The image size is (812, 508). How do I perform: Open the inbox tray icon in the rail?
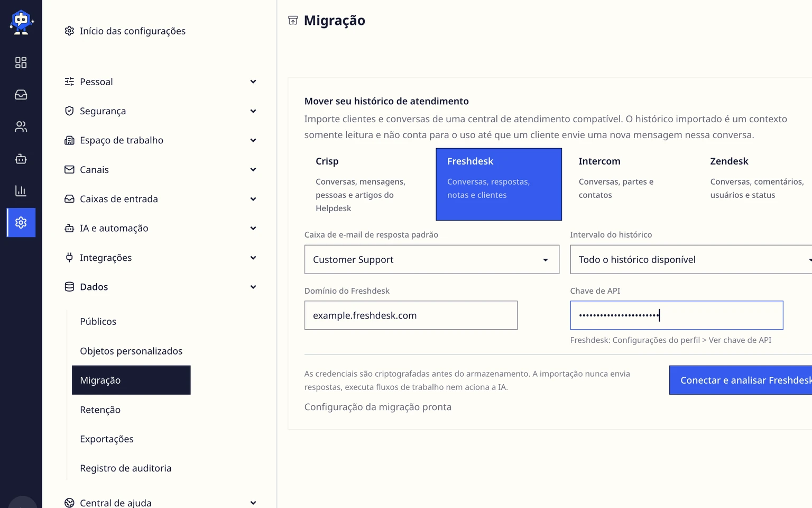(x=21, y=95)
